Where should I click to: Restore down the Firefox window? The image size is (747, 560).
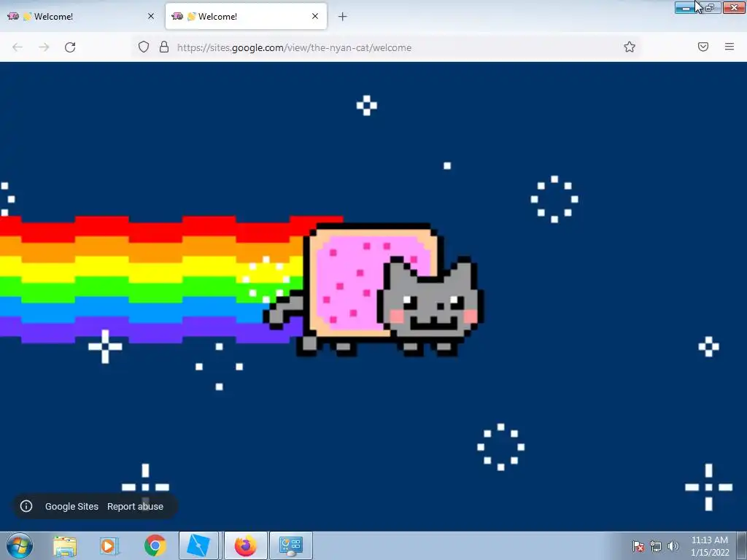click(x=710, y=7)
